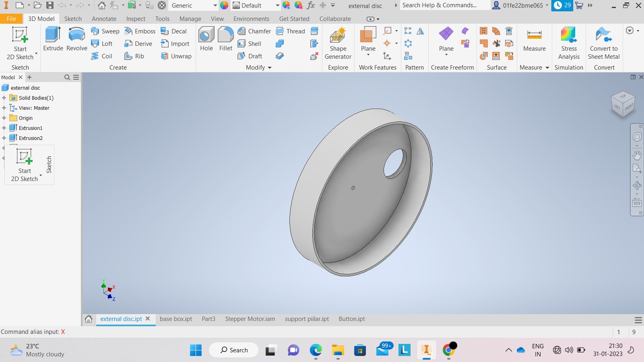Click the Import tool
Viewport: 644px width, 362px height.
point(175,43)
